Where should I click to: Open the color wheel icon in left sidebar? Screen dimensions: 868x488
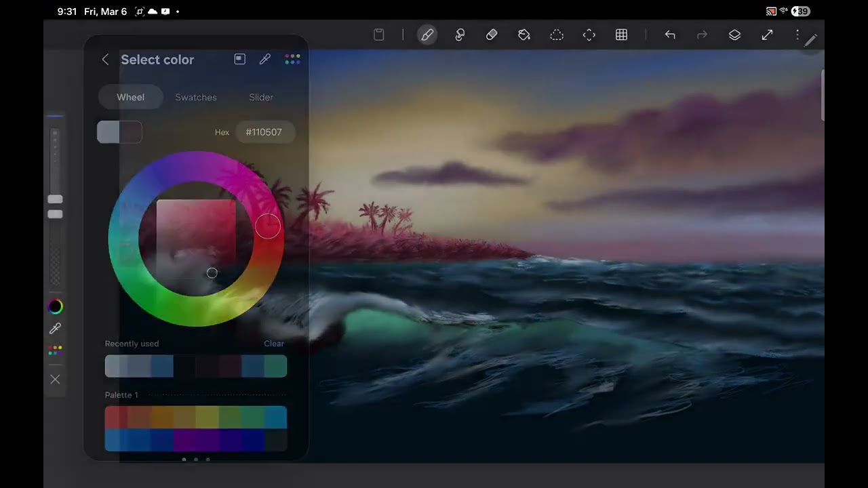(x=55, y=306)
